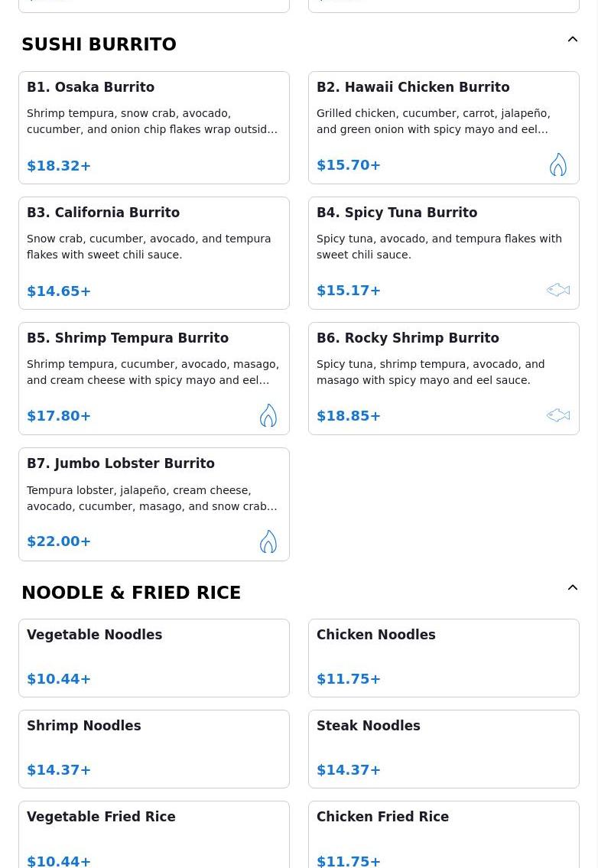This screenshot has width=598, height=868.
Task: Choose Chicken Noodles from the menu
Action: point(444,658)
